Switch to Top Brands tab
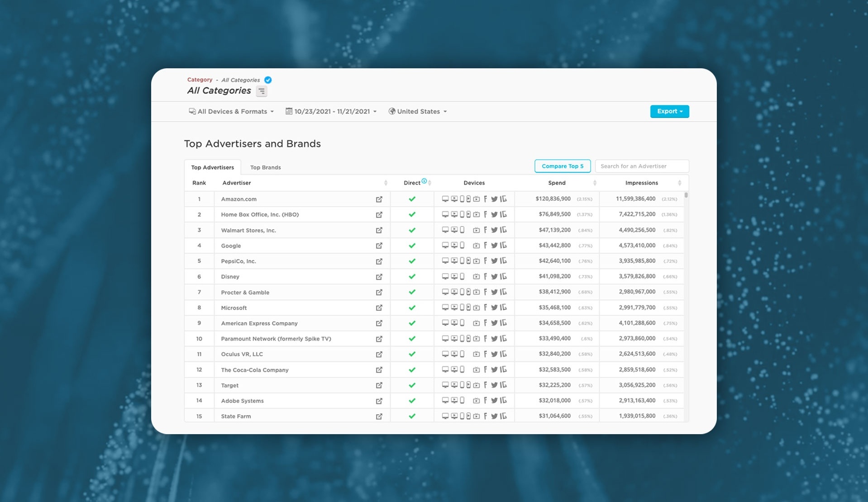The height and width of the screenshot is (502, 868). 266,167
